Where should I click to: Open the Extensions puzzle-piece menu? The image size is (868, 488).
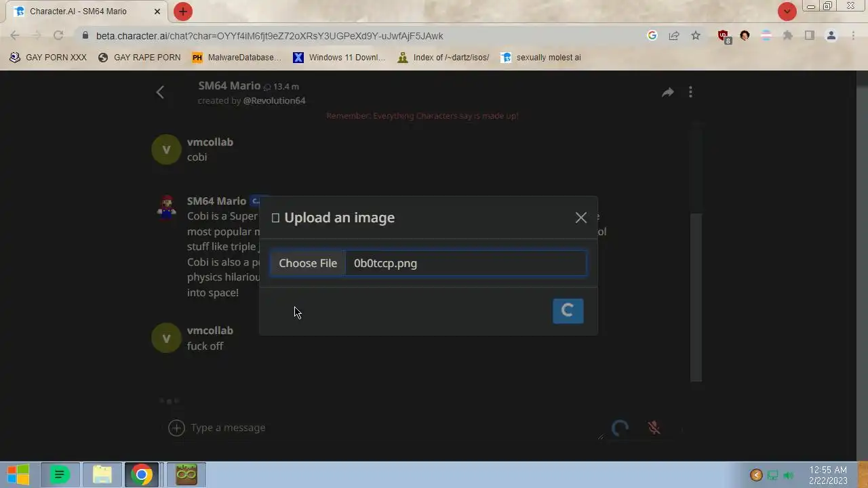click(787, 35)
